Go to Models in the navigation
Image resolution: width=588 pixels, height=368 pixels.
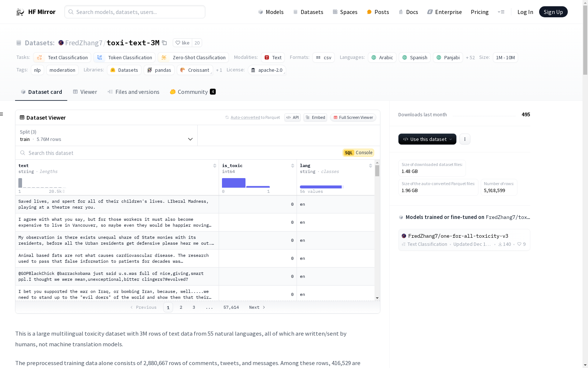(x=271, y=12)
